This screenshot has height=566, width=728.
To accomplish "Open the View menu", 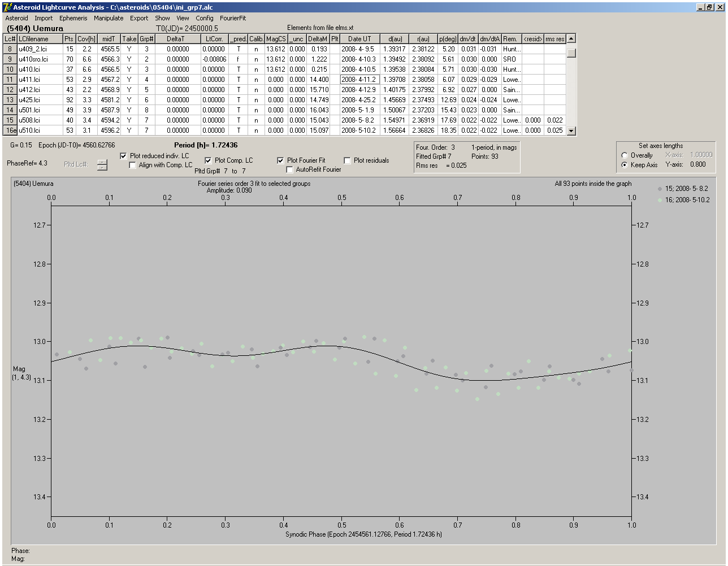I will click(183, 18).
